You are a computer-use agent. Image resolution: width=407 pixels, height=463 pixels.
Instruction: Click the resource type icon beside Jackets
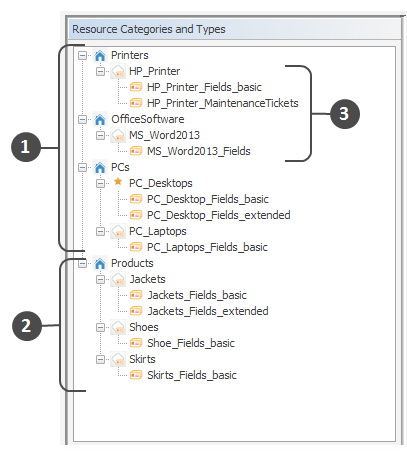[118, 279]
